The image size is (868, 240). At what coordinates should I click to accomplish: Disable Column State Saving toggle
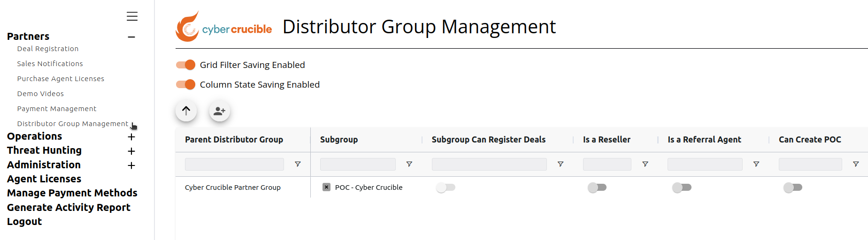186,84
